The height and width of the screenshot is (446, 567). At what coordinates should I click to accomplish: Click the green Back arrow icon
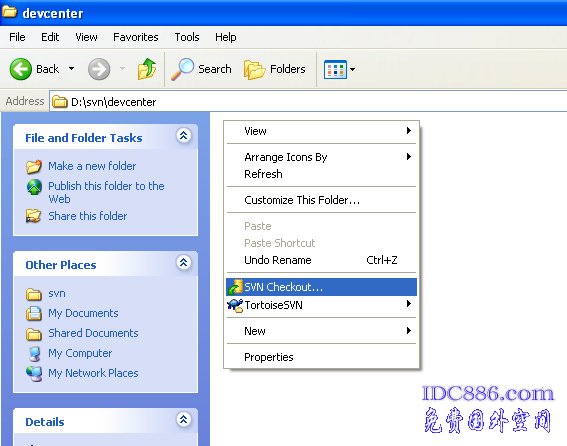click(x=21, y=69)
